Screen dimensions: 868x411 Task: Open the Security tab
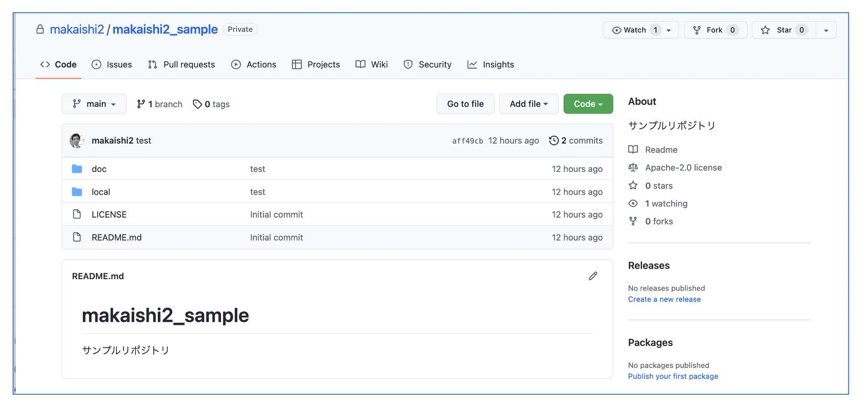[427, 65]
